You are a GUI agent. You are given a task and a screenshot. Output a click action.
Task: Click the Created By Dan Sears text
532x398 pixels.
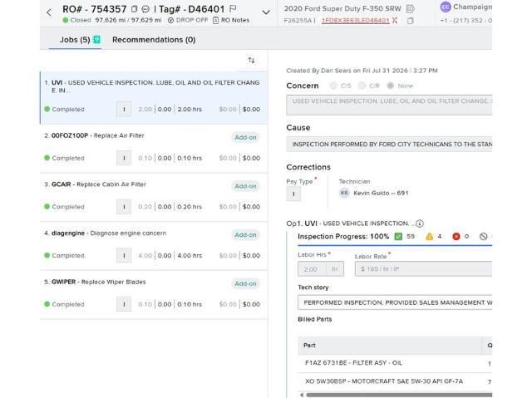(362, 71)
